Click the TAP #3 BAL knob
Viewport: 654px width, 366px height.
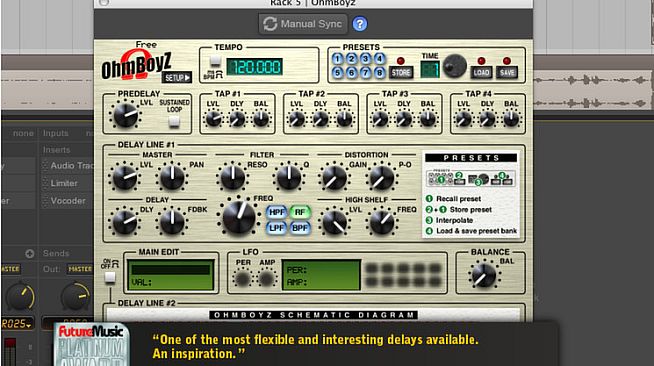[x=428, y=119]
